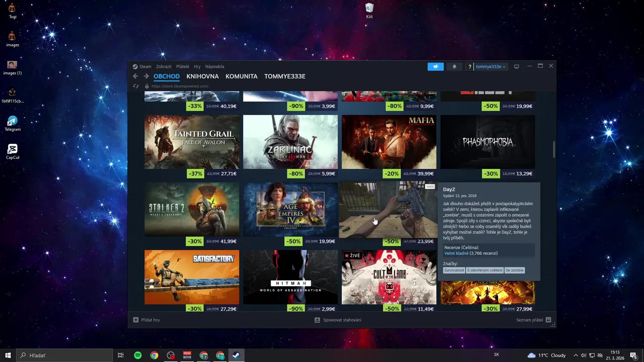Click the Steam taskbar icon
The image size is (644, 362).
pyautogui.click(x=235, y=355)
